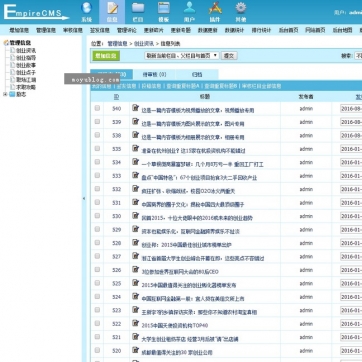
Task: Open the 管理信息 submenu item
Action: (46, 30)
